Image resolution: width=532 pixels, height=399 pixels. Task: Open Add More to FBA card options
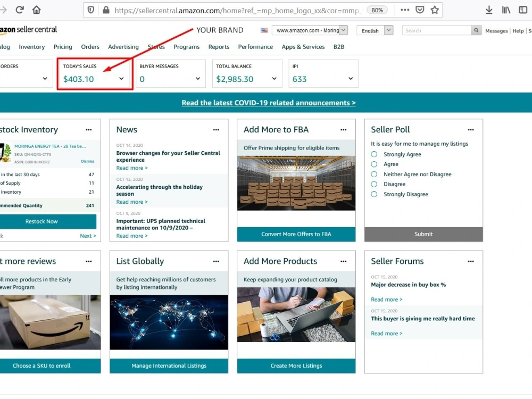pos(343,130)
